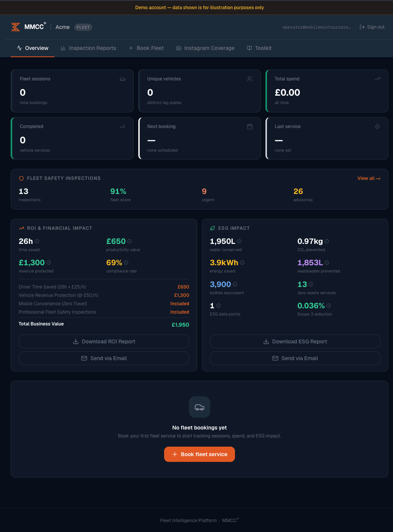Click the Fleet sessions card
393x532 pixels.
72,91
